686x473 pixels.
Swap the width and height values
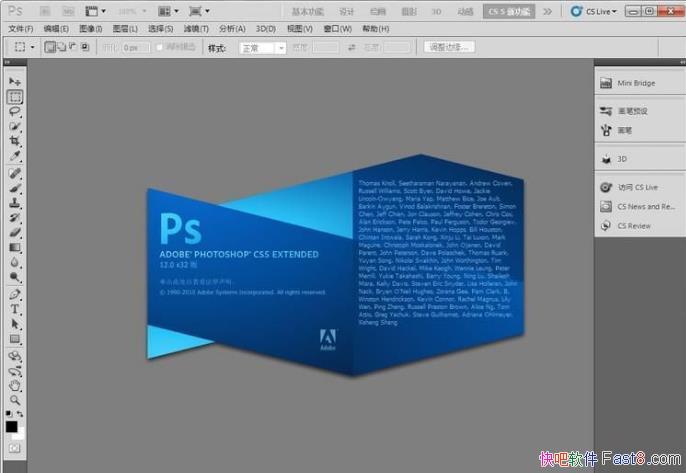351,47
